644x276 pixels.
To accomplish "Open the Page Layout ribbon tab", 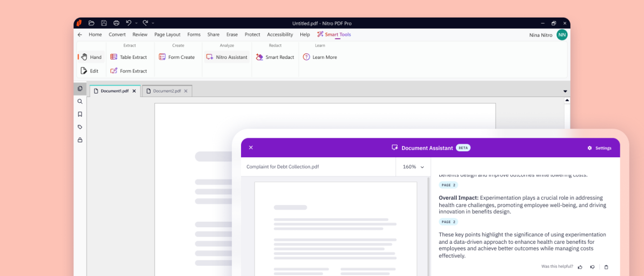I will tap(168, 35).
